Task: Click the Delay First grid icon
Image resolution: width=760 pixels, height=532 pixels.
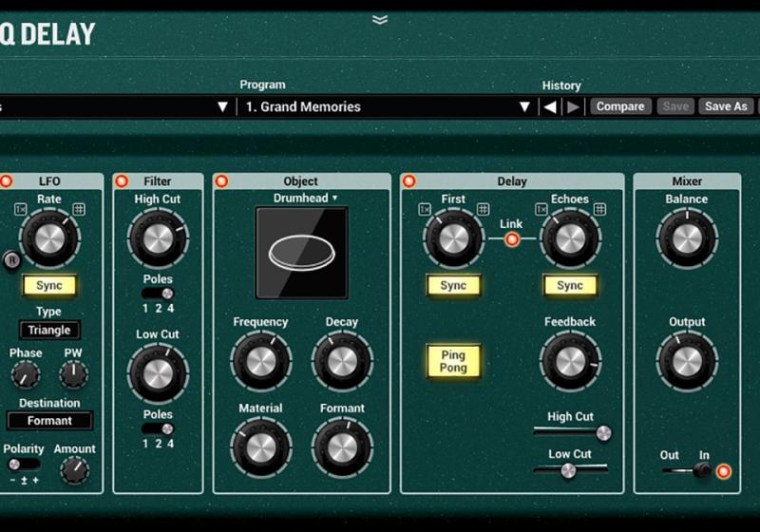Action: coord(483,209)
